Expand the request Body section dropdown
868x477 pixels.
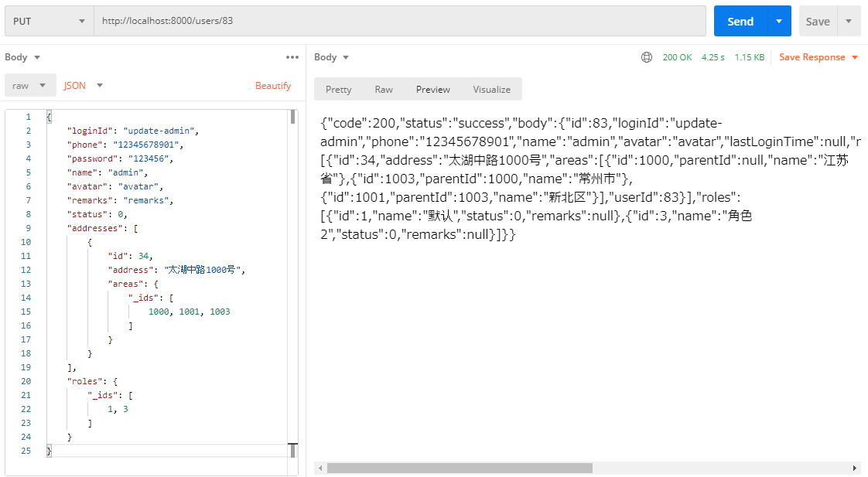tap(22, 57)
